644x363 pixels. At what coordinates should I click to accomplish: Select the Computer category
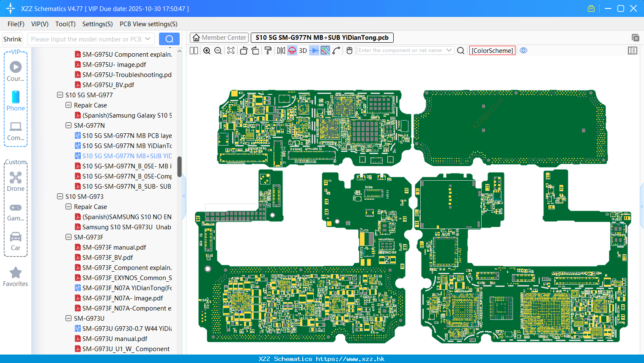(16, 131)
